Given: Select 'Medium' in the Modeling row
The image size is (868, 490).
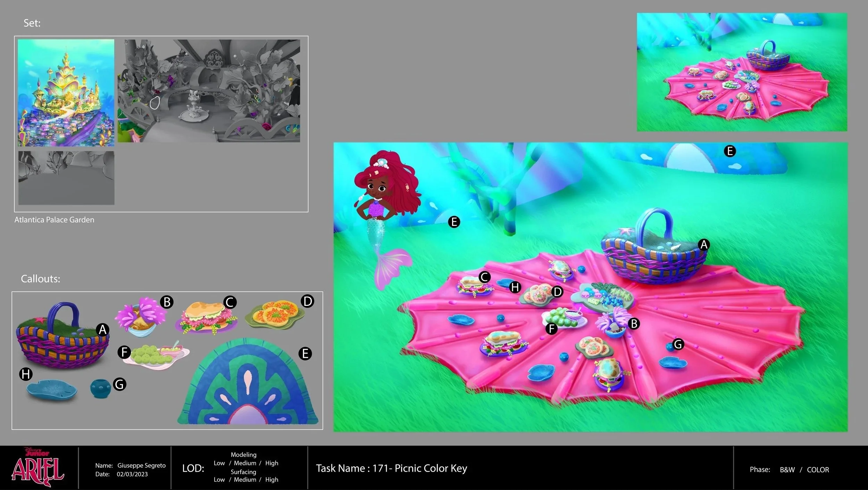Looking at the screenshot, I should [x=245, y=463].
